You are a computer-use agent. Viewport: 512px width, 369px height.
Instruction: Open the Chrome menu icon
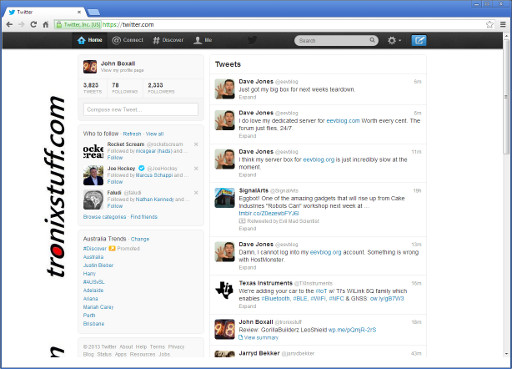tap(503, 24)
